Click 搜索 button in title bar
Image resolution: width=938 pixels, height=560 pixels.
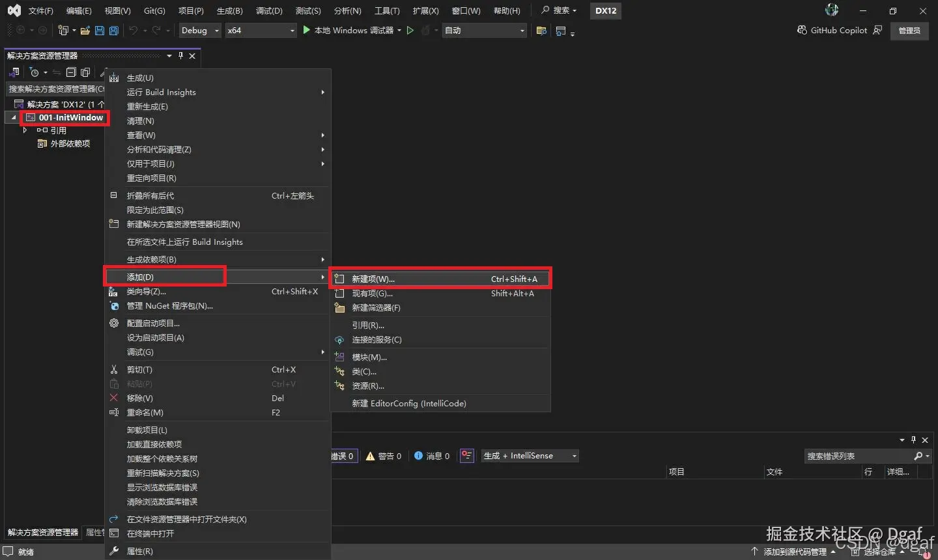pyautogui.click(x=559, y=10)
